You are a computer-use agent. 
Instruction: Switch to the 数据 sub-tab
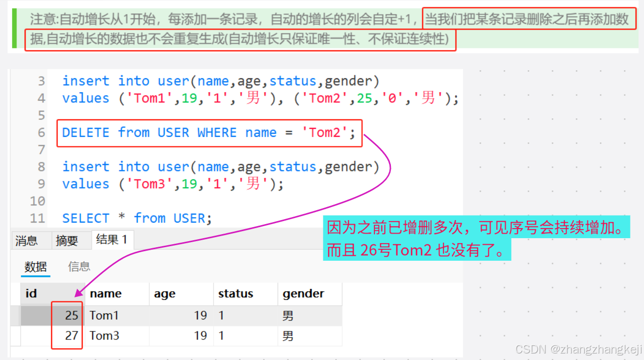pyautogui.click(x=35, y=266)
